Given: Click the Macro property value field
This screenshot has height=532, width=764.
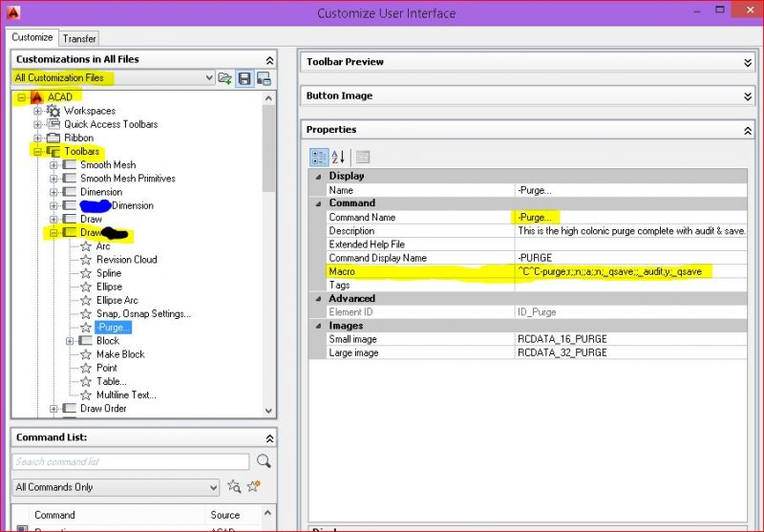Looking at the screenshot, I should [x=630, y=272].
